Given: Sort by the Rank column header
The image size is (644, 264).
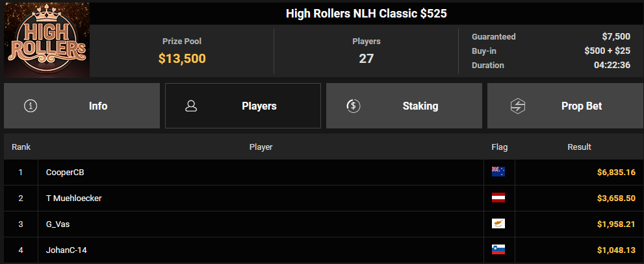Looking at the screenshot, I should 21,147.
